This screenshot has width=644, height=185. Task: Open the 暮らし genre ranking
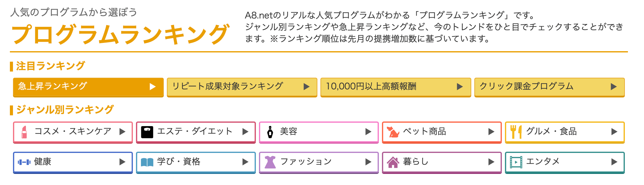[442, 162]
